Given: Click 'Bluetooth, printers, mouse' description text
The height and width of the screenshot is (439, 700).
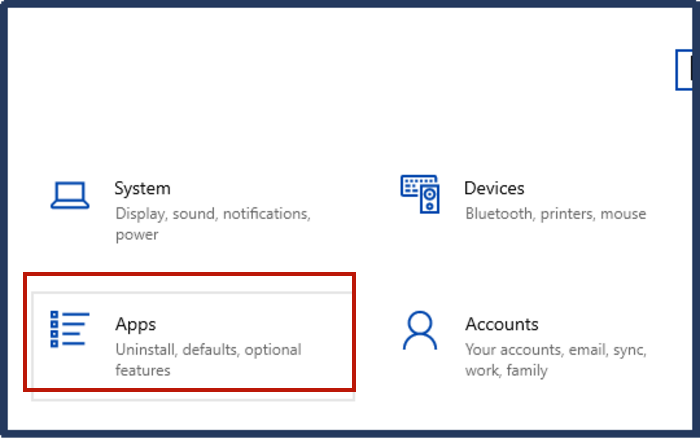Looking at the screenshot, I should pos(555,213).
